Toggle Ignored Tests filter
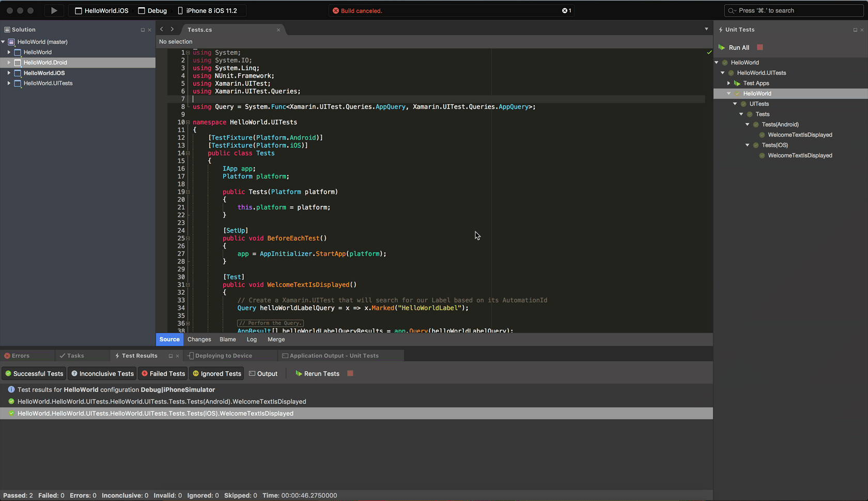This screenshot has height=501, width=868. point(217,373)
